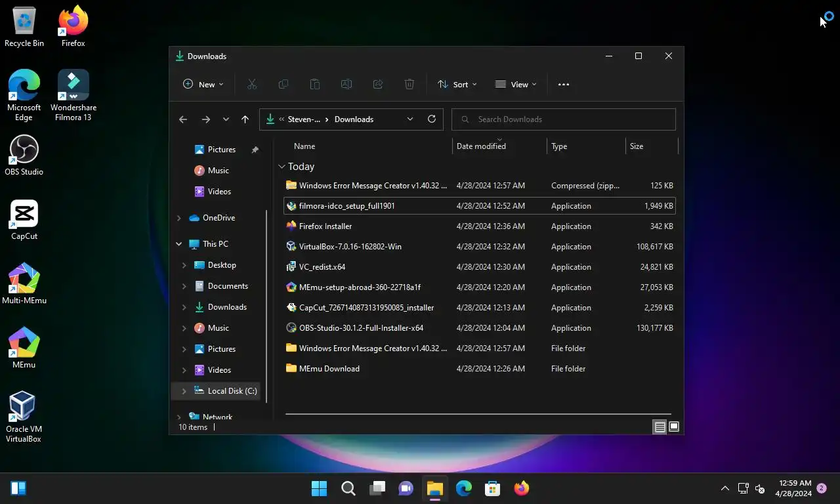Click the Copy icon in toolbar
The image size is (840, 504).
coord(283,84)
